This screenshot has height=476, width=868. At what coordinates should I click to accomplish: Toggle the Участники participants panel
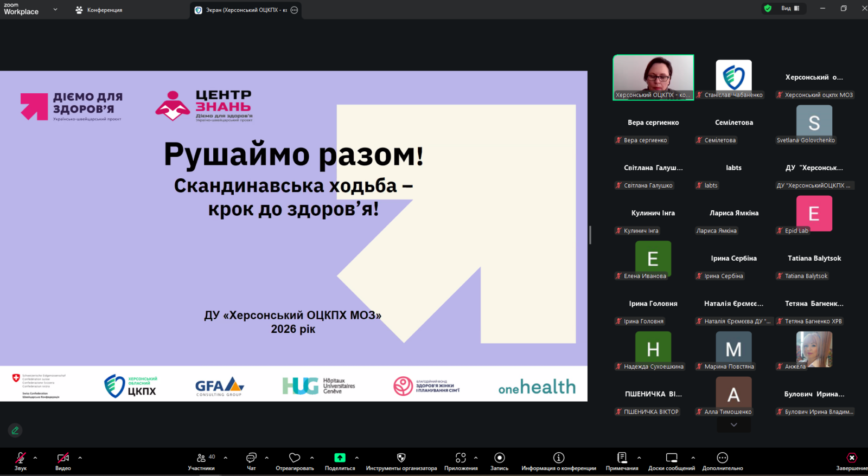[201, 458]
